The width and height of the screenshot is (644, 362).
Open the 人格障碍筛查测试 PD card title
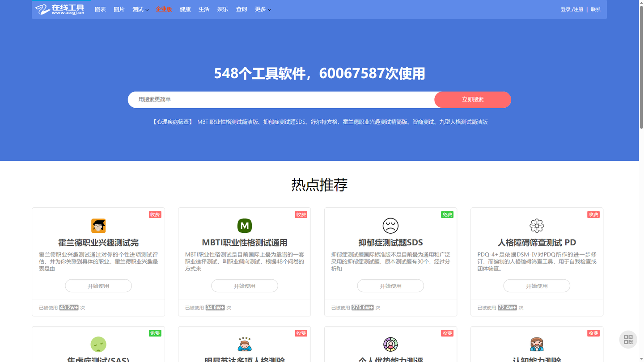click(537, 243)
